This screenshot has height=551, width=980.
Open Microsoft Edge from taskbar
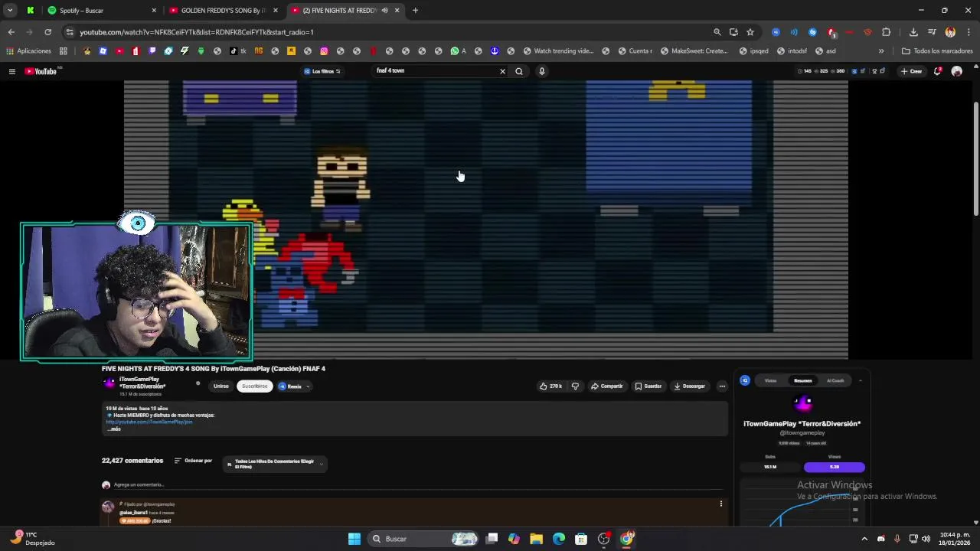click(x=559, y=539)
